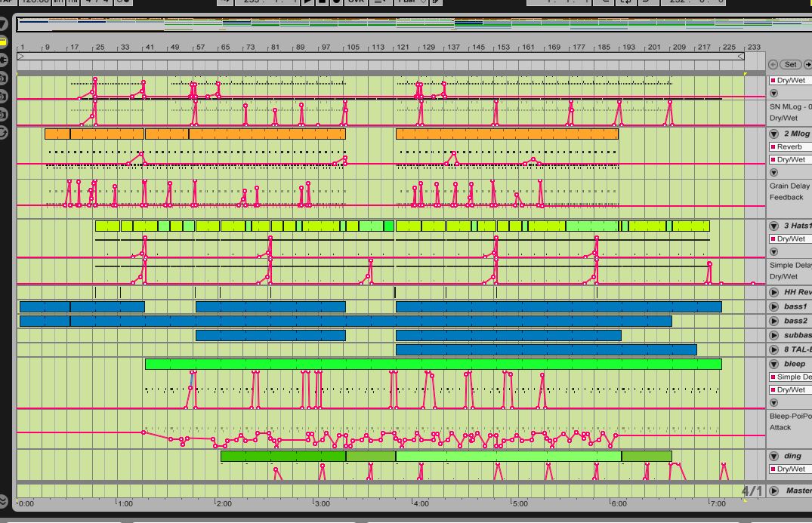Open the Reverb device chooser on 2 Mlog
The width and height of the screenshot is (812, 523).
tap(790, 146)
